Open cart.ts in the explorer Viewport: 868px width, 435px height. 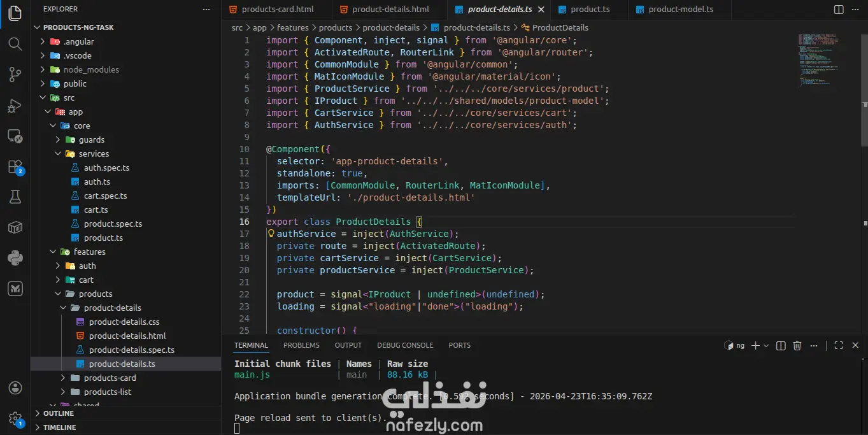click(x=127, y=210)
